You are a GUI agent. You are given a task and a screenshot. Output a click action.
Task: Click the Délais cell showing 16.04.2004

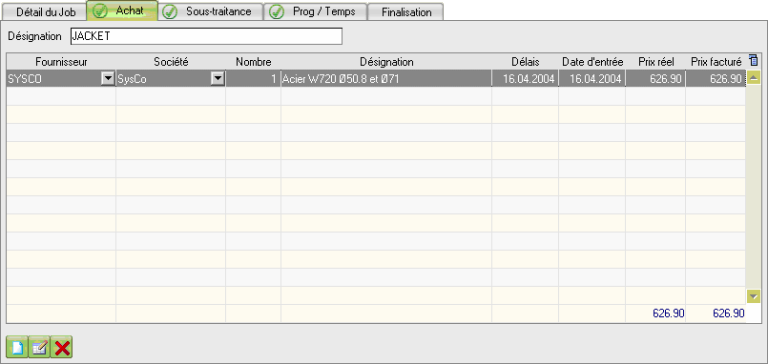click(x=525, y=79)
